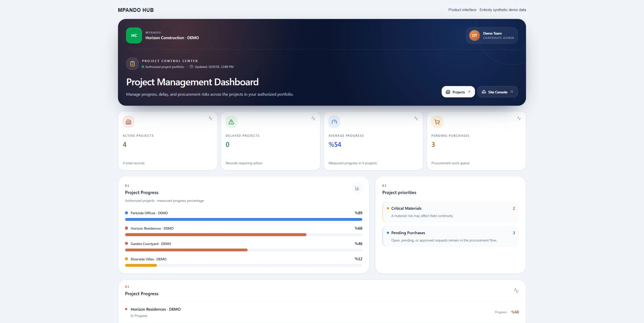Click the Project Control Center clipboard icon
This screenshot has height=323, width=644.
point(132,64)
